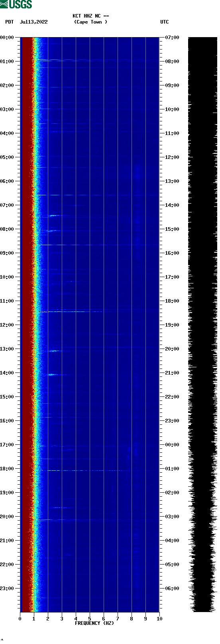Click the 'Jul13,2022' date label

pyautogui.click(x=34, y=22)
